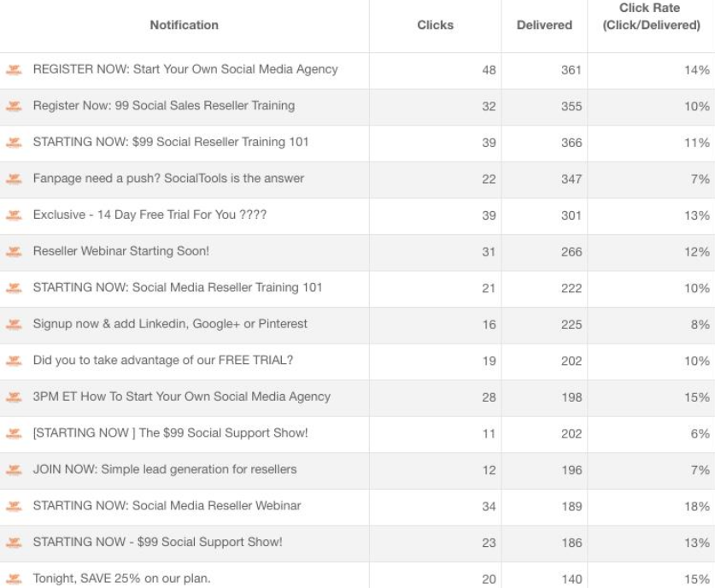
Task: Open STARTING NOW: Social Media Reseller Webinar
Action: (167, 505)
